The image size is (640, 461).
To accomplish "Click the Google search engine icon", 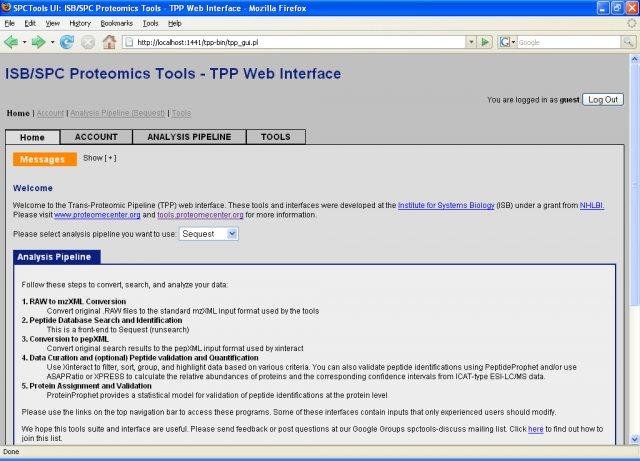I will (x=506, y=42).
